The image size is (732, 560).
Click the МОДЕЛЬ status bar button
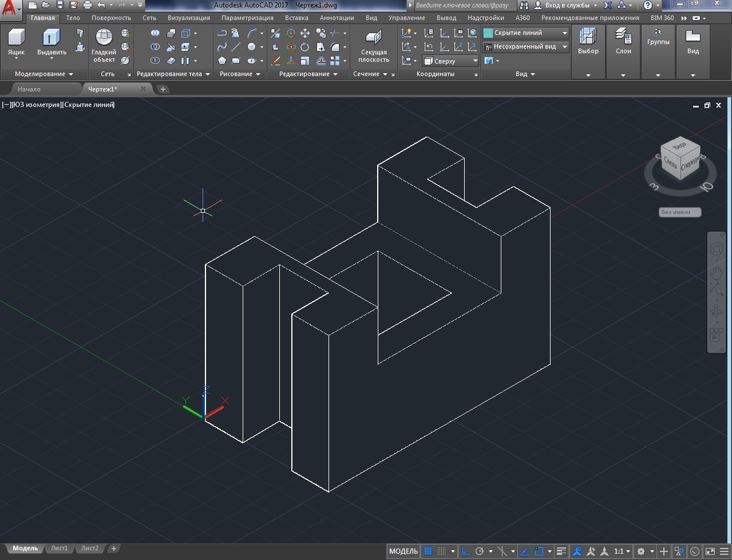[403, 551]
